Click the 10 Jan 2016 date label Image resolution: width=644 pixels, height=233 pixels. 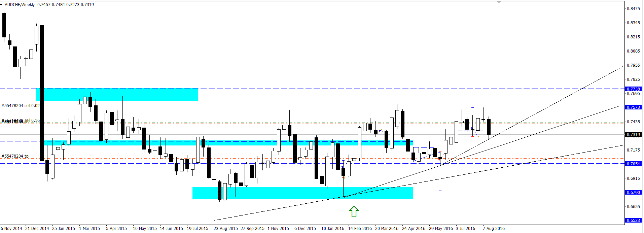coord(333,229)
